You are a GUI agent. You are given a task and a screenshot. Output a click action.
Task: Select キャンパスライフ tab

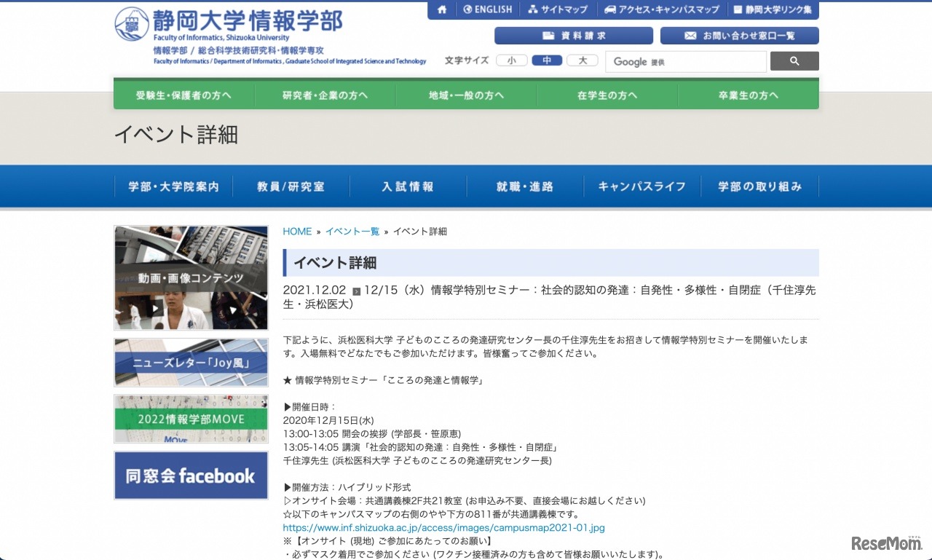pyautogui.click(x=642, y=186)
